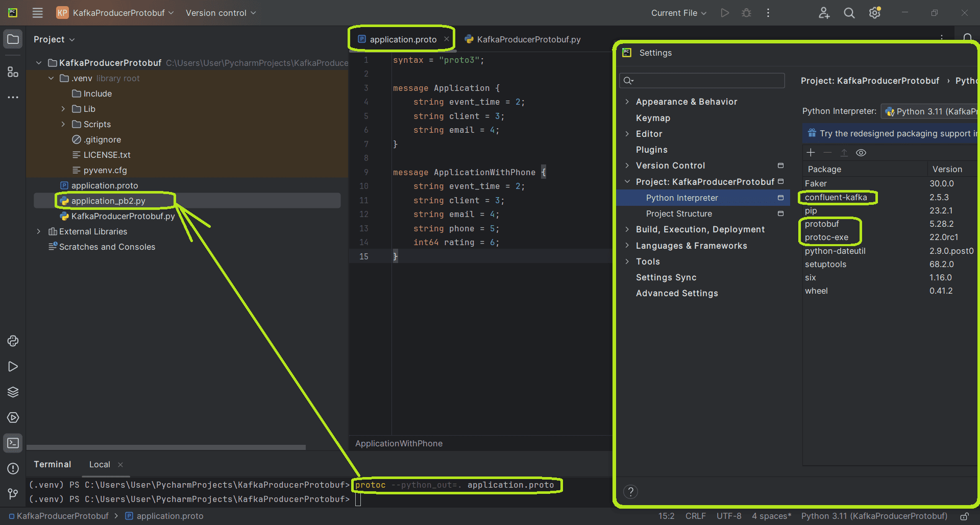Open the Python Packages tool window

coord(13,392)
